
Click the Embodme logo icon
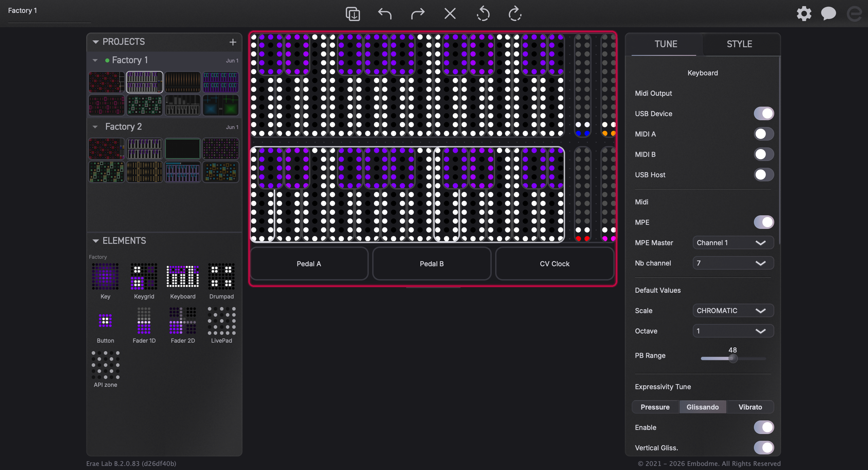854,14
